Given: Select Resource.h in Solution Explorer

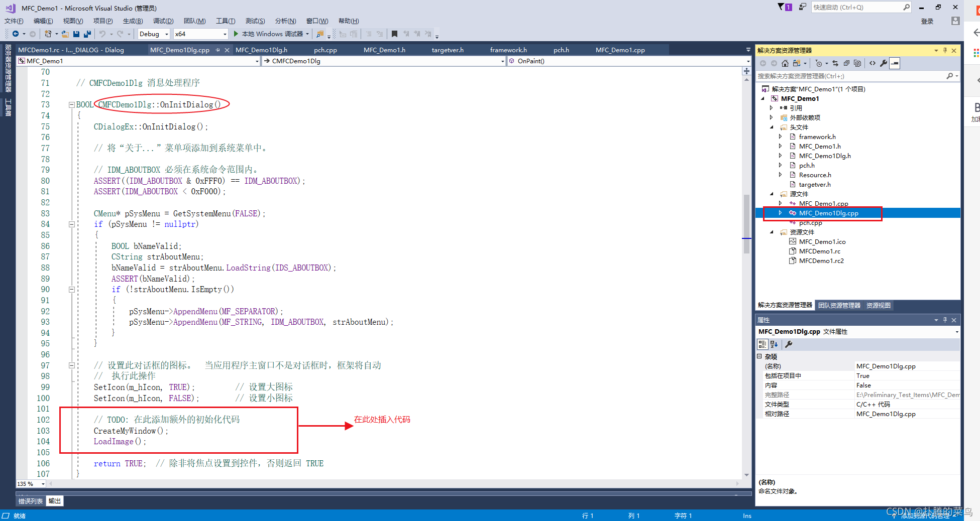Looking at the screenshot, I should click(x=815, y=175).
